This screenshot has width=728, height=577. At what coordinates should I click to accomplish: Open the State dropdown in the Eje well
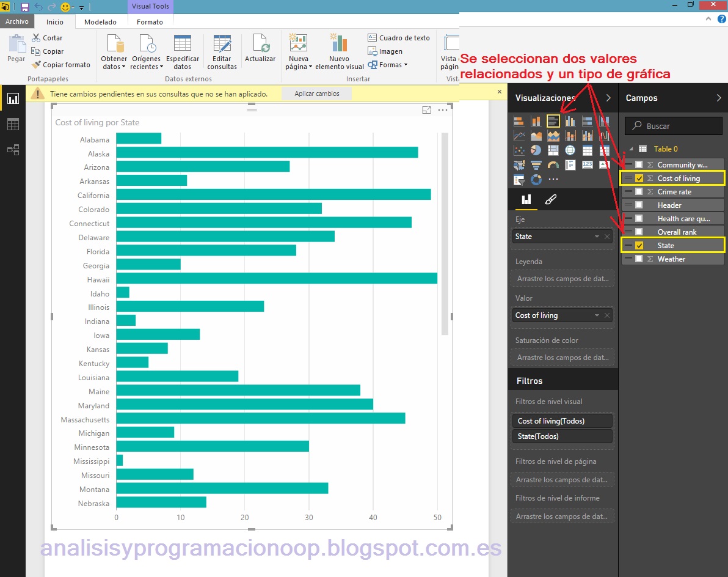pos(597,236)
